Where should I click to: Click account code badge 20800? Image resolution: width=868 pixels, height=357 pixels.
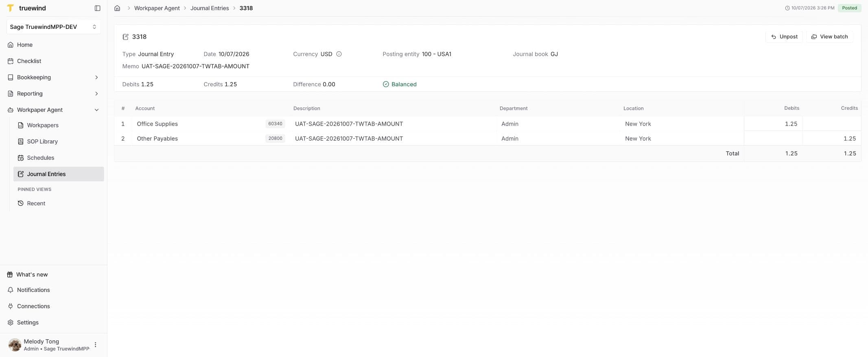pyautogui.click(x=275, y=139)
